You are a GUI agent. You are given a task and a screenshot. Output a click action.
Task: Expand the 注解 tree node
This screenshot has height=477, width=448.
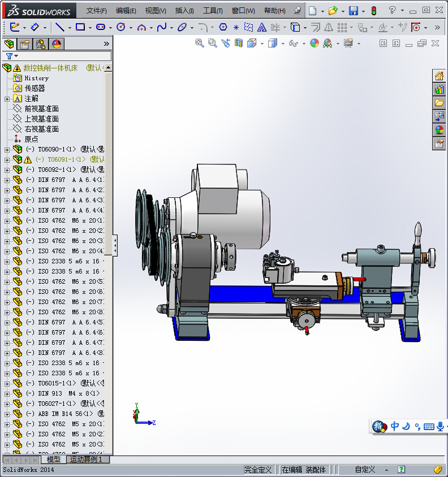click(7, 99)
